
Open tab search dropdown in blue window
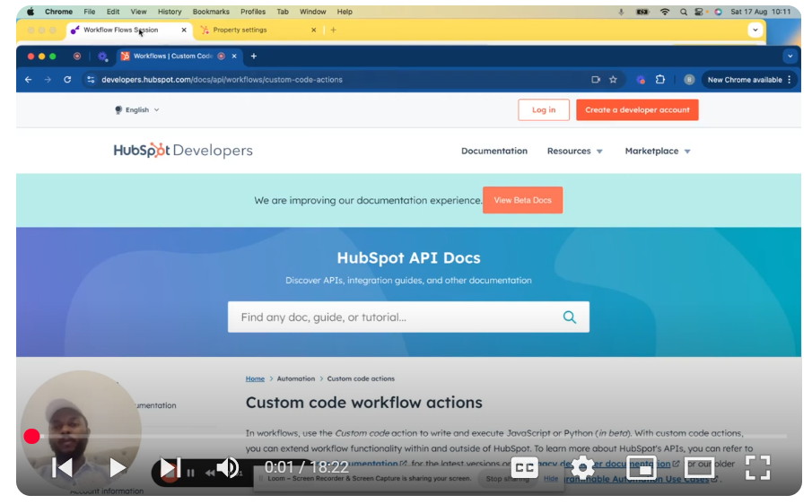pos(790,56)
